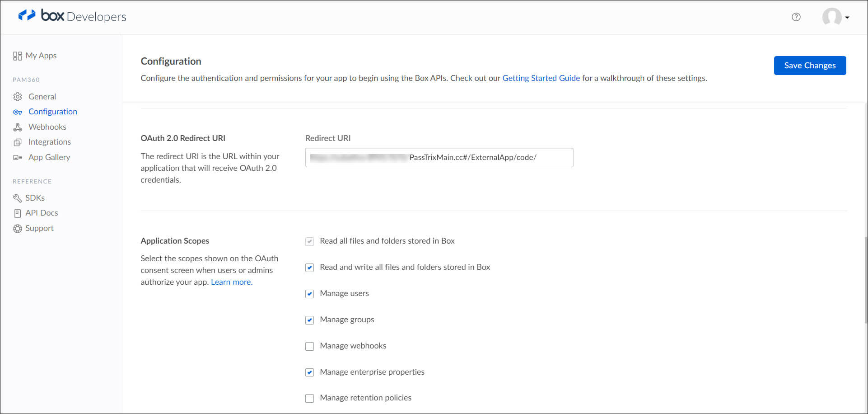Click the Webhooks sidebar icon

(18, 127)
